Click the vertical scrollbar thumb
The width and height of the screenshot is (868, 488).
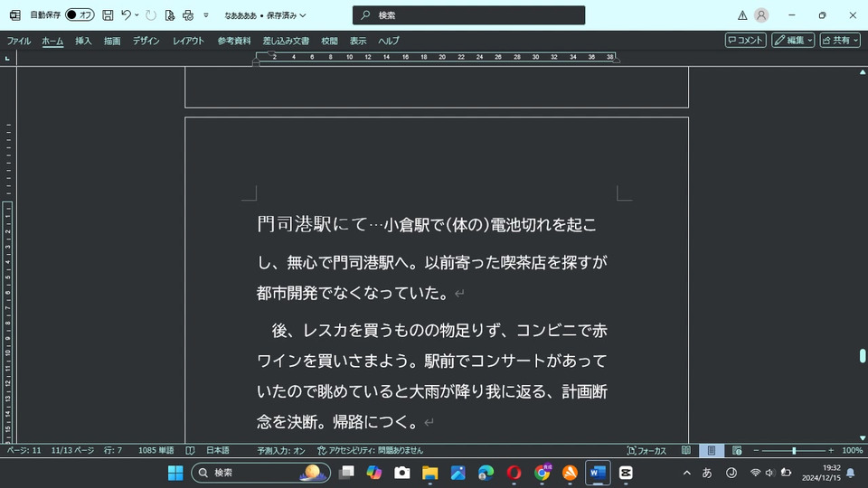863,356
